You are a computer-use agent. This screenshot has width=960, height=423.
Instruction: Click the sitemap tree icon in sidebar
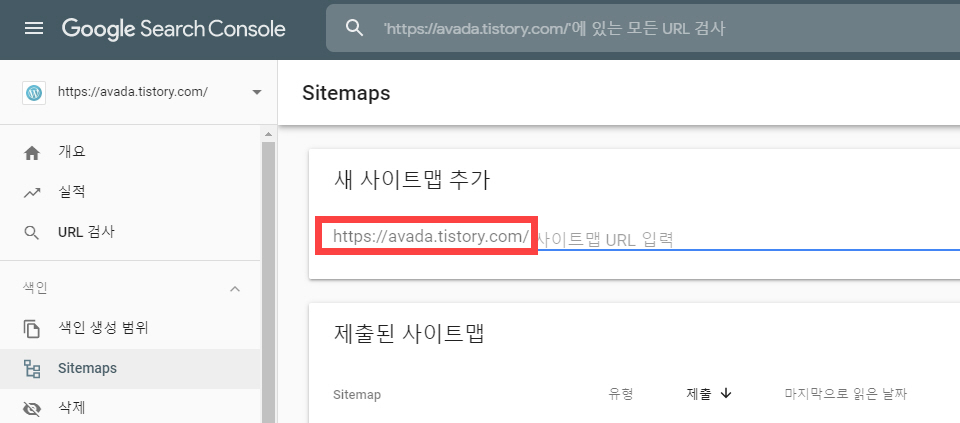tap(32, 369)
